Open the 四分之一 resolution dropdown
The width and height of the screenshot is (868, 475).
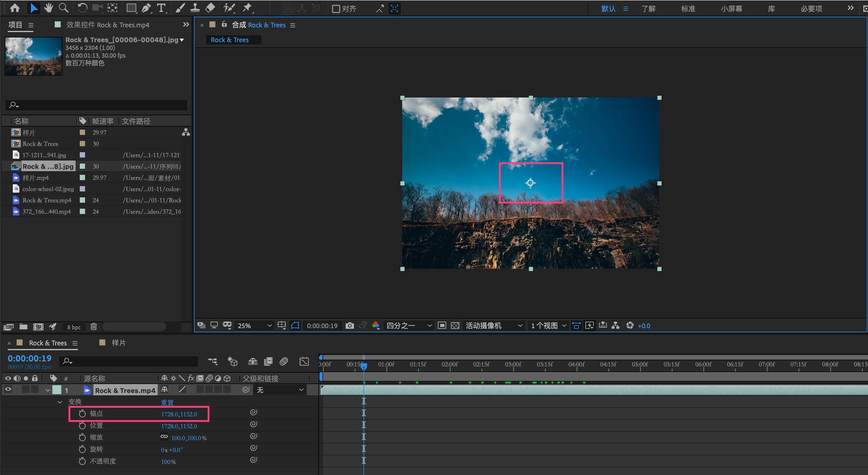point(409,325)
